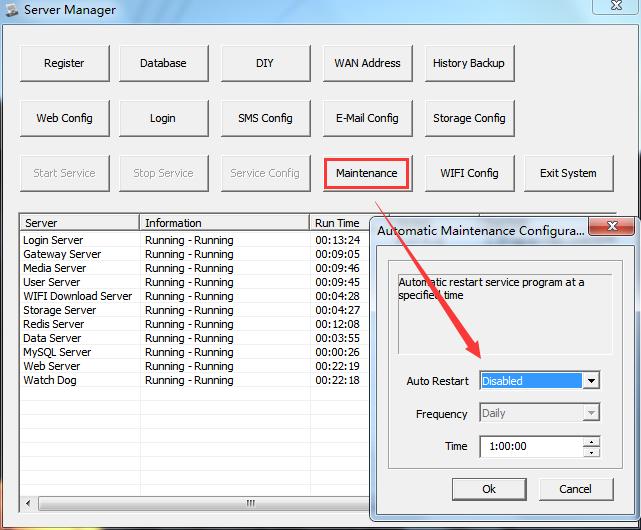Click the Gateway Server run time 00:09:05

(x=338, y=254)
